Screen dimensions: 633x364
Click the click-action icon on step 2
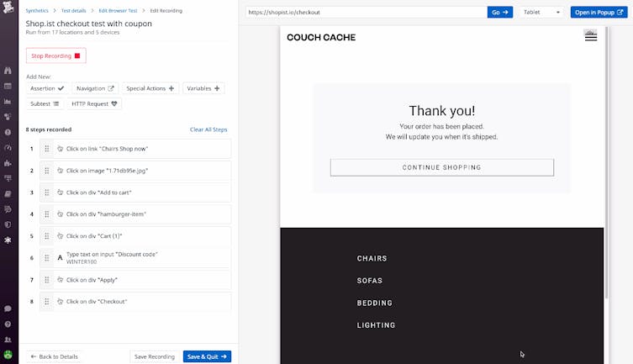point(61,171)
